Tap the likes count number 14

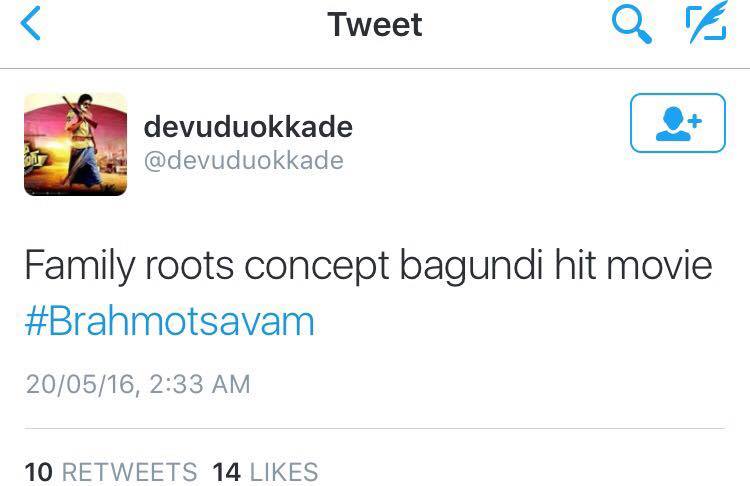226,472
